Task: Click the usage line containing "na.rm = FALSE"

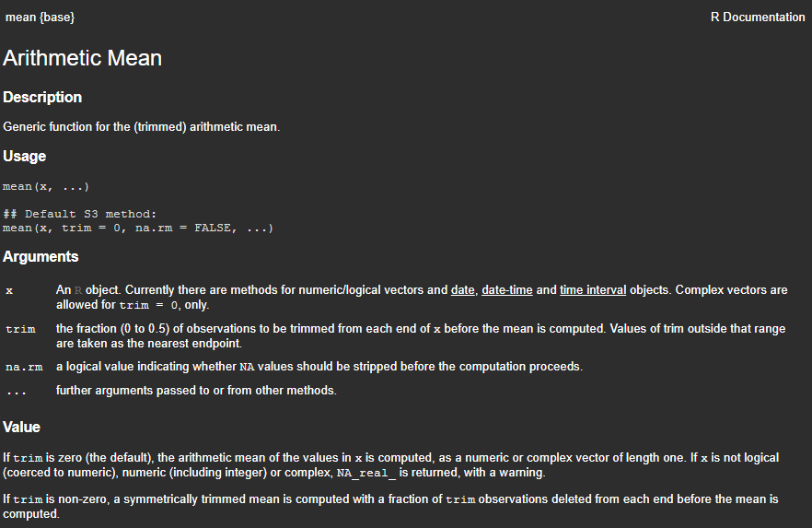Action: point(138,229)
